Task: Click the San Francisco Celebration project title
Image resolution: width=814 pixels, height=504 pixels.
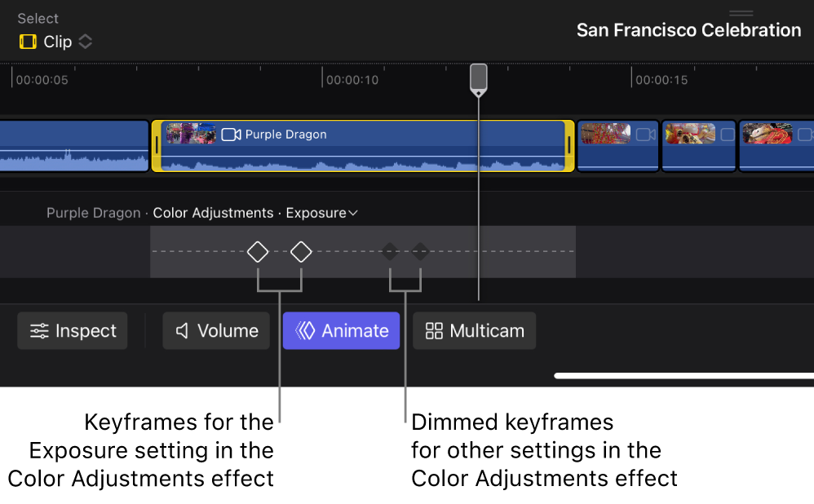Action: 689,30
